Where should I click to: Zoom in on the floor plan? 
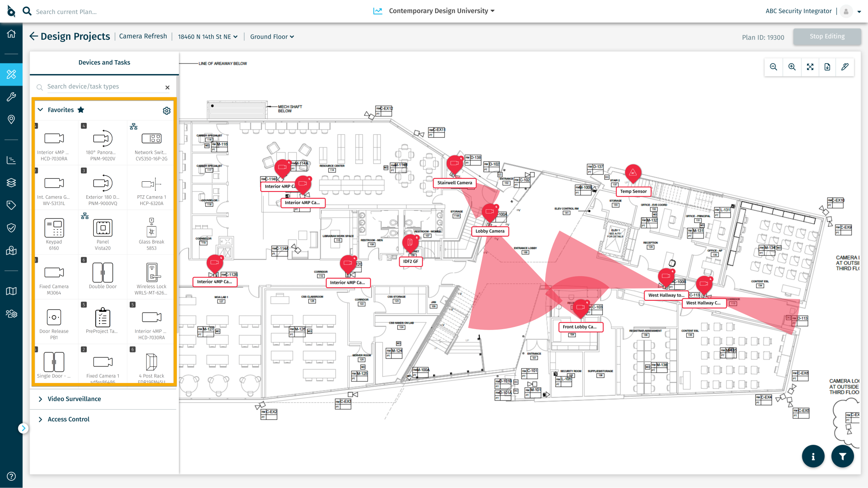click(792, 67)
